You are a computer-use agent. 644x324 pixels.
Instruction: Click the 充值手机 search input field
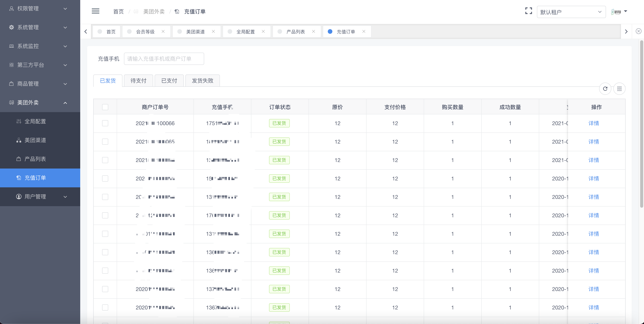pyautogui.click(x=164, y=59)
